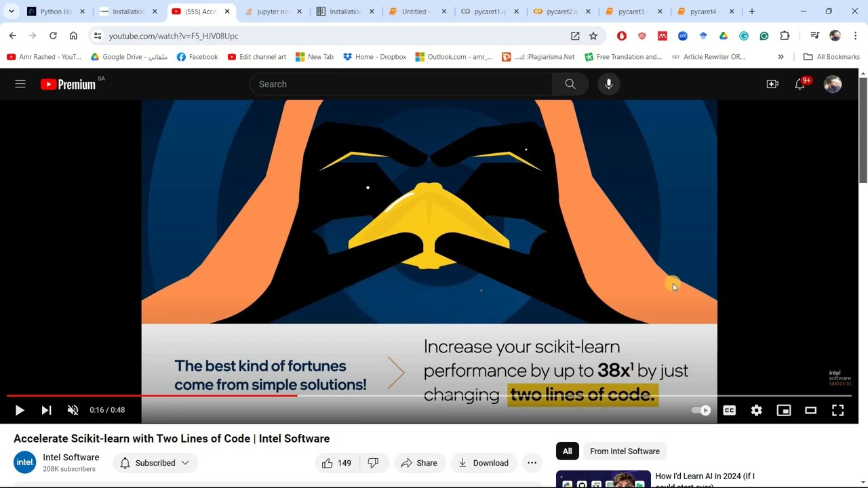Show more hidden bookmarks chevron
Screen dimensions: 868x488
click(781, 57)
